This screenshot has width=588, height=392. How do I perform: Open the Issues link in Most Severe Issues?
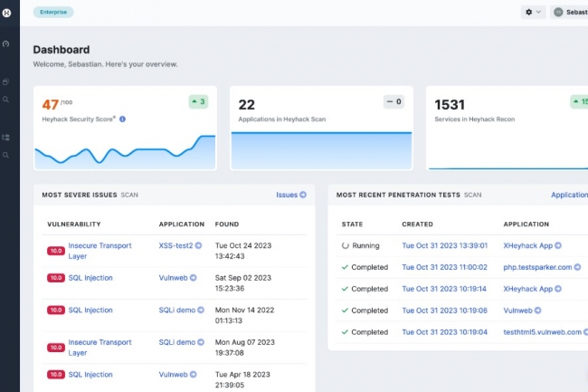(x=290, y=194)
